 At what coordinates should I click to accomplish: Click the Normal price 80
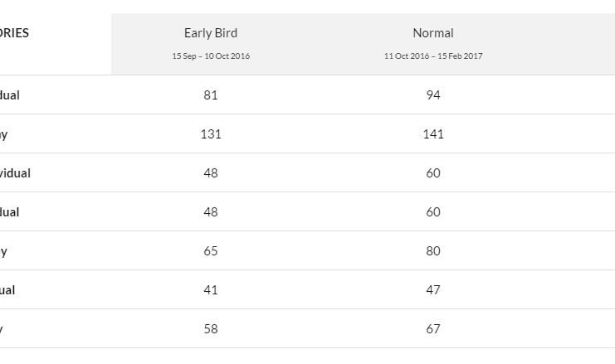(x=433, y=251)
